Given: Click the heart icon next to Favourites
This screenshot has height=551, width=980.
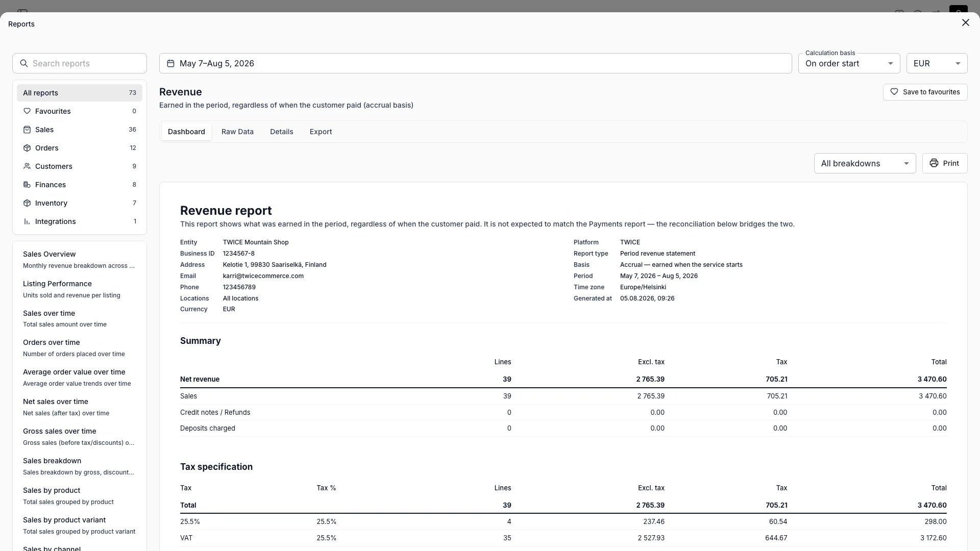Looking at the screenshot, I should coord(27,111).
